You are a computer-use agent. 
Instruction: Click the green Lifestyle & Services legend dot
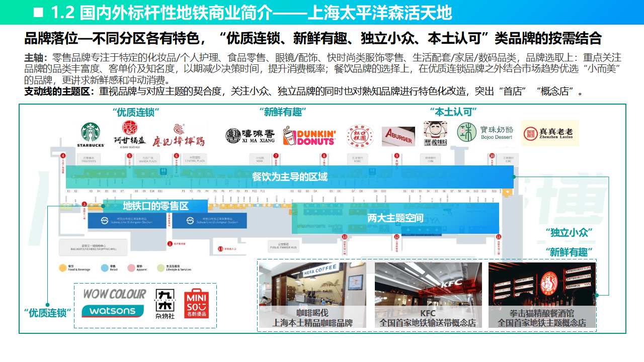tap(160, 268)
